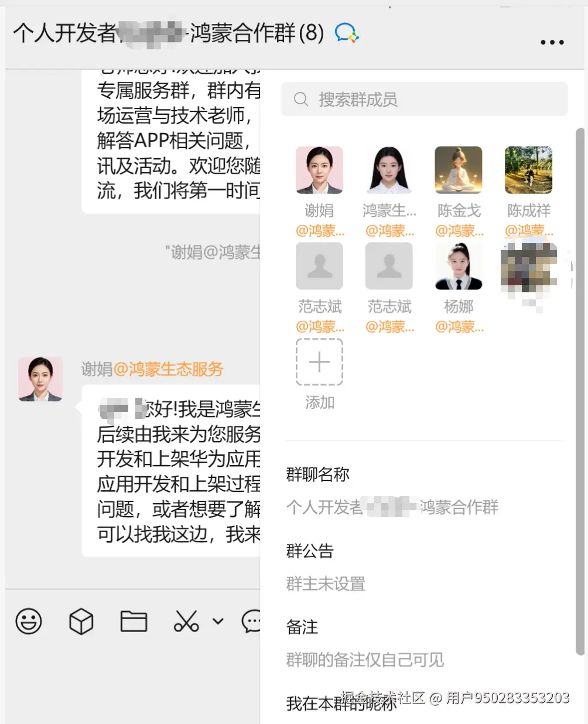
Task: Open 鸿蒙生... member avatar
Action: click(x=389, y=170)
